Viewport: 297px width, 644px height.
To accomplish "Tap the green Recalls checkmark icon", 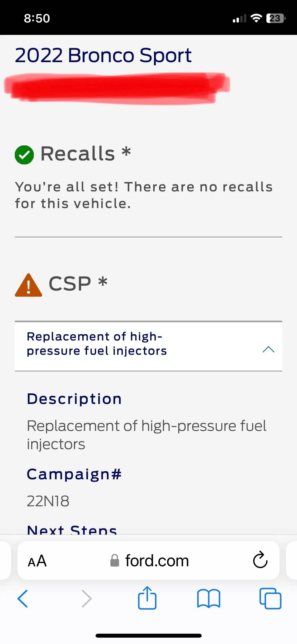I will pyautogui.click(x=24, y=154).
